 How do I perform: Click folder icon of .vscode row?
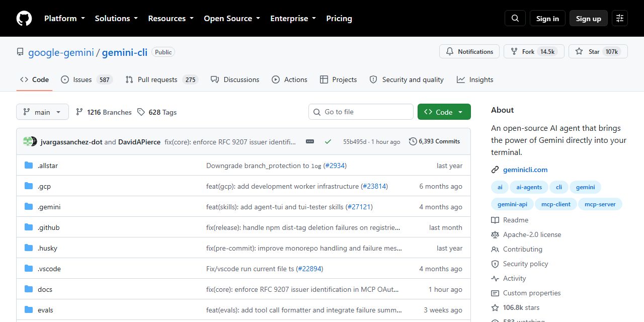29,269
